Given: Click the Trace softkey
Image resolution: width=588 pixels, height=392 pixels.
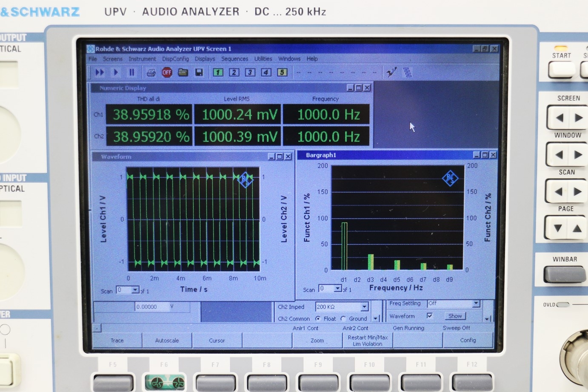Looking at the screenshot, I should (117, 340).
